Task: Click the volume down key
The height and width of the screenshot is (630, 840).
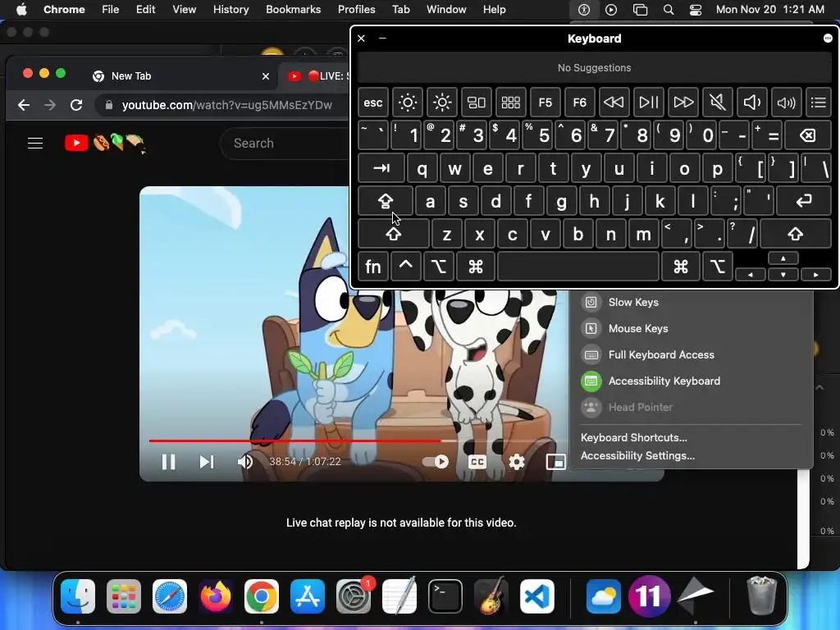Action: coord(751,103)
